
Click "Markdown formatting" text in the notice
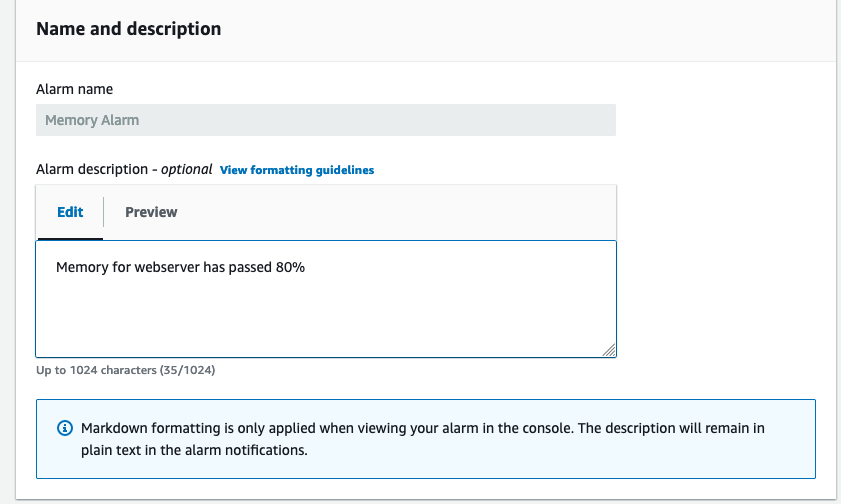click(x=138, y=428)
